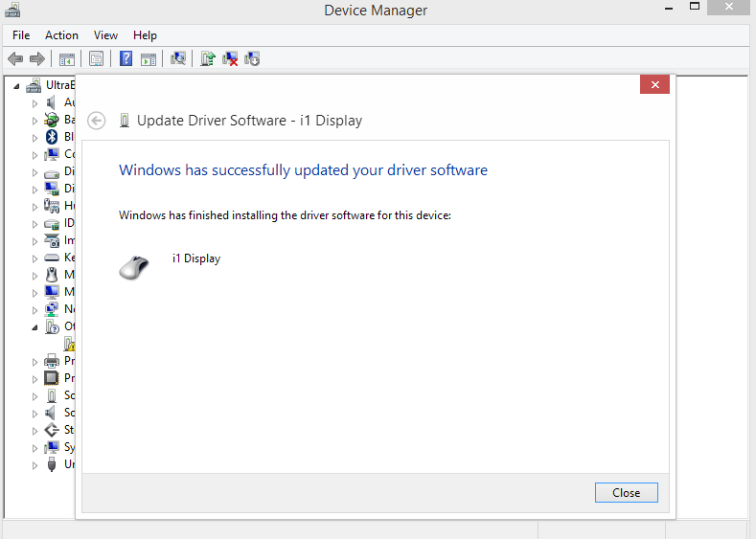Screen dimensions: 756x539
Task: Click the dialog's back arrow circle button
Action: 97,121
